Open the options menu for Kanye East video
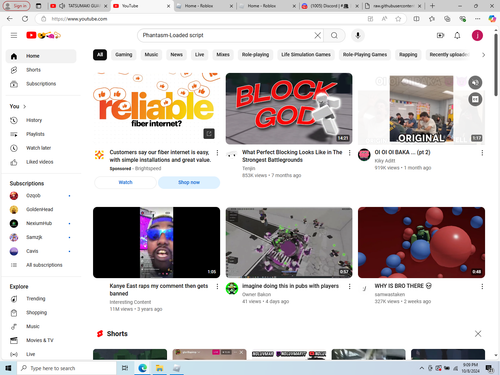 (x=217, y=286)
